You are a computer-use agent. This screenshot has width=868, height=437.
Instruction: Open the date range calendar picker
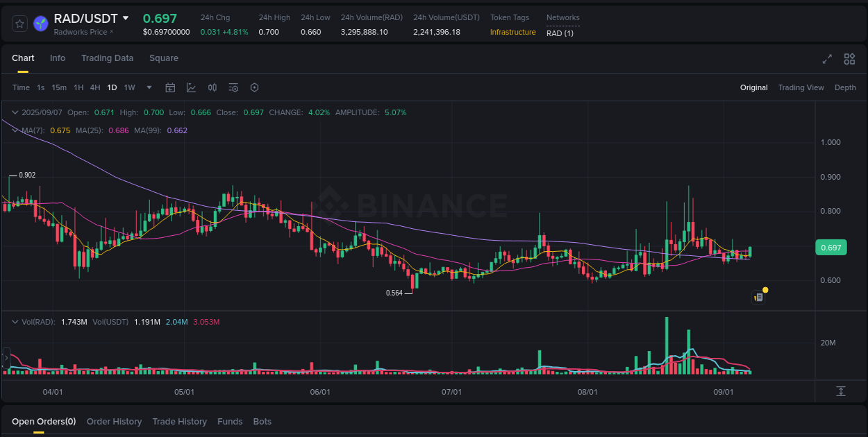click(x=170, y=87)
